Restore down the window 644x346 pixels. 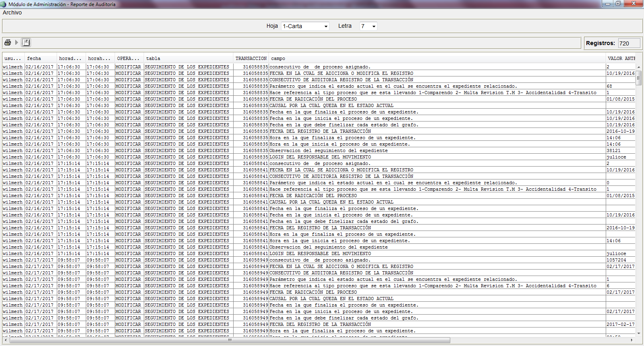[618, 4]
